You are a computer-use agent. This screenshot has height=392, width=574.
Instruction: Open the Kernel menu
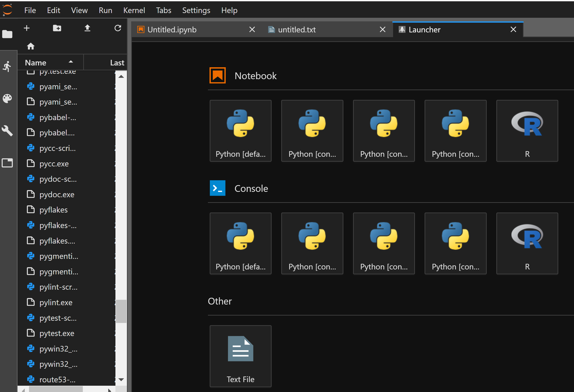tap(134, 10)
